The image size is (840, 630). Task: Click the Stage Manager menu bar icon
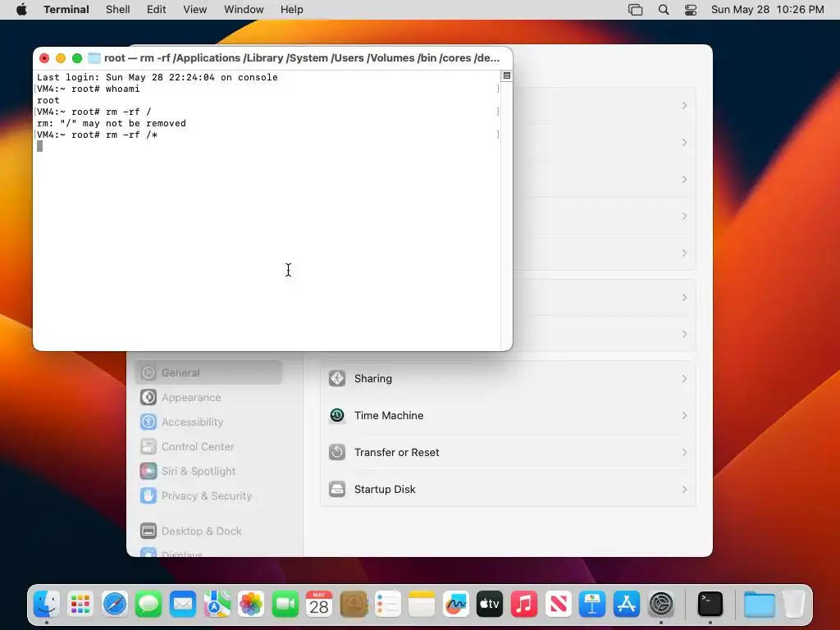tap(636, 10)
